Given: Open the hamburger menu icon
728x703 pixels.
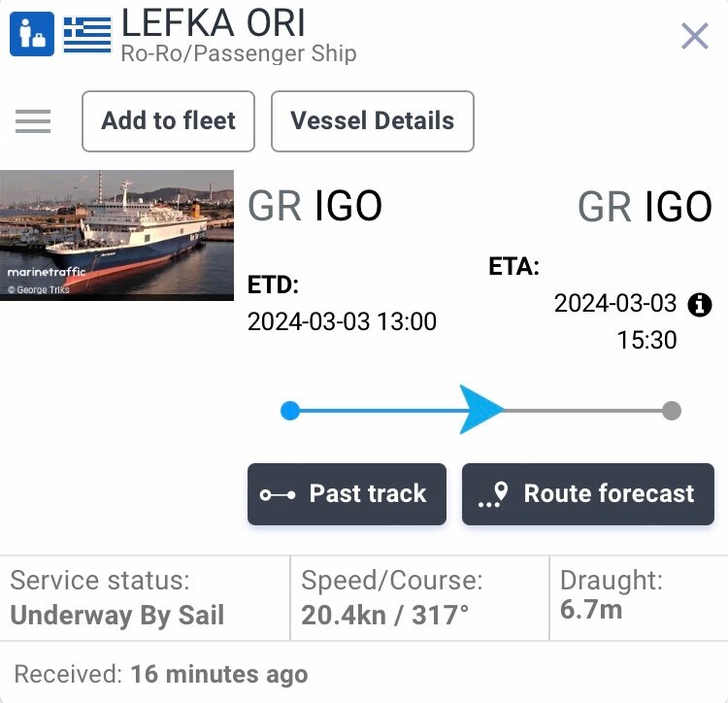Looking at the screenshot, I should 33,121.
